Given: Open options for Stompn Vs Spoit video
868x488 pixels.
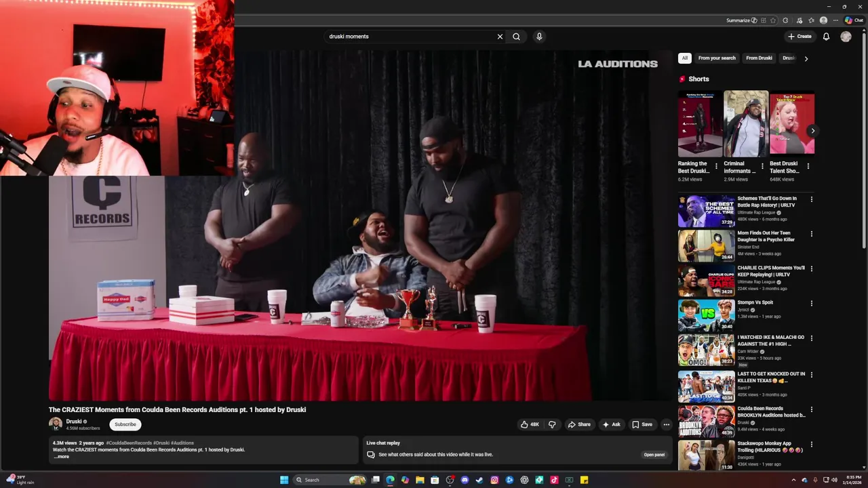Looking at the screenshot, I should (x=811, y=303).
